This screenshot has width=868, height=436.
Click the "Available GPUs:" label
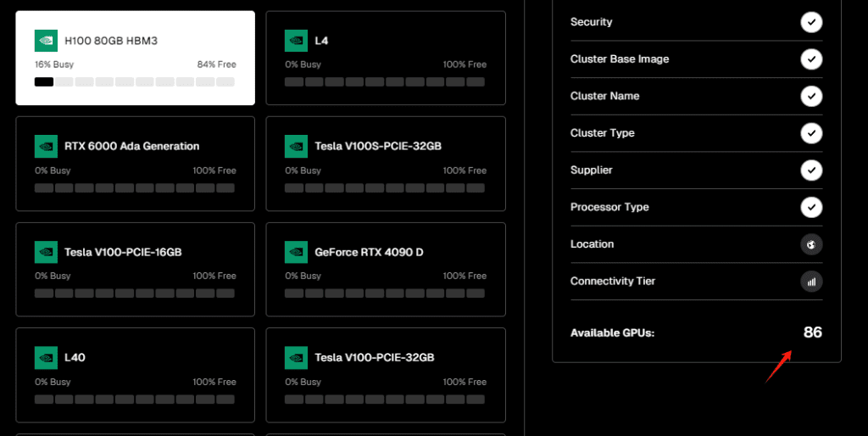pos(612,333)
